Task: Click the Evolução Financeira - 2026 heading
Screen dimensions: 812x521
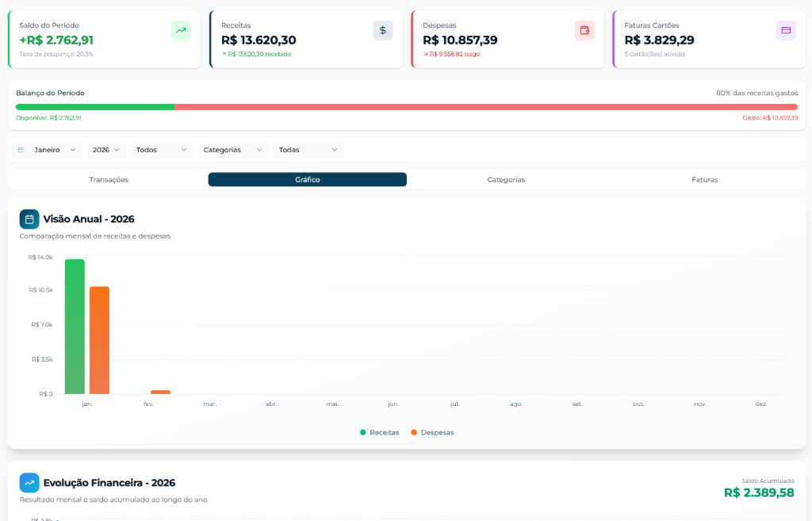Action: (x=109, y=483)
